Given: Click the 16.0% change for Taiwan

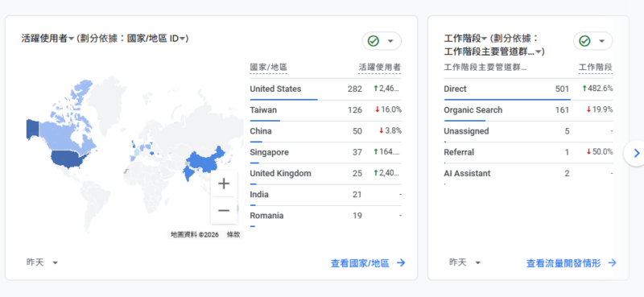Looking at the screenshot, I should 388,109.
